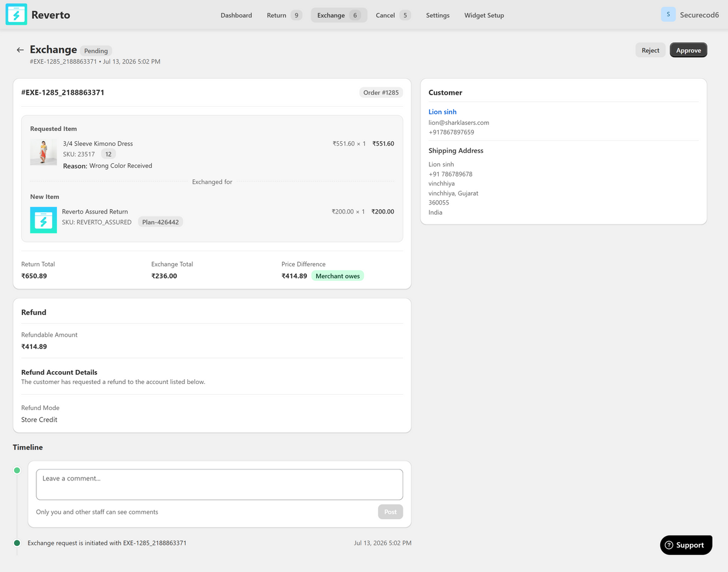Click the SKU: REVERTO_ASSURED text
Viewport: 728px width, 572px height.
click(96, 222)
